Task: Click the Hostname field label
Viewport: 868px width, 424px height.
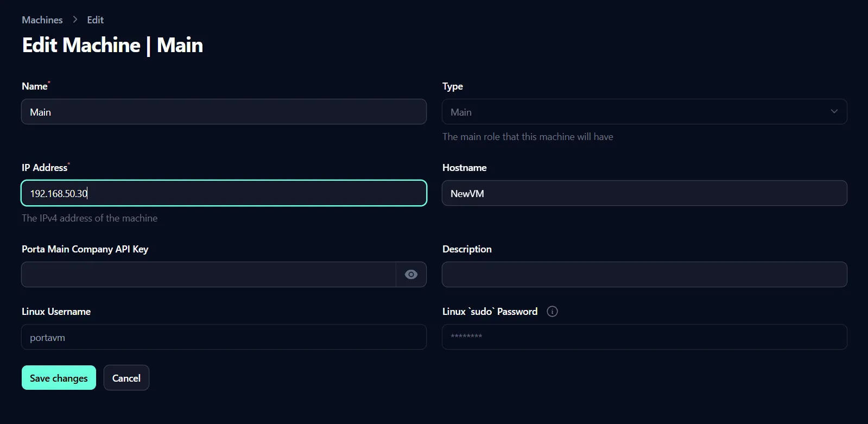Action: [x=464, y=168]
